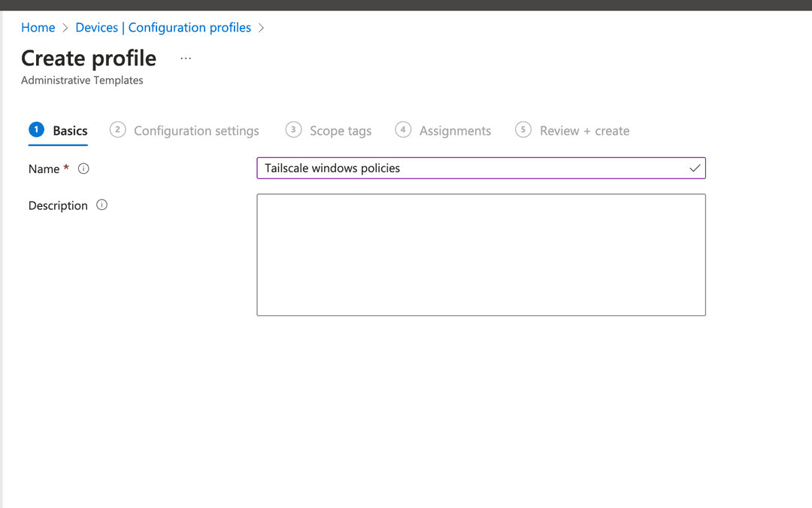This screenshot has height=508, width=812.
Task: Expand the breadcrumb chevron after Home
Action: 64,27
